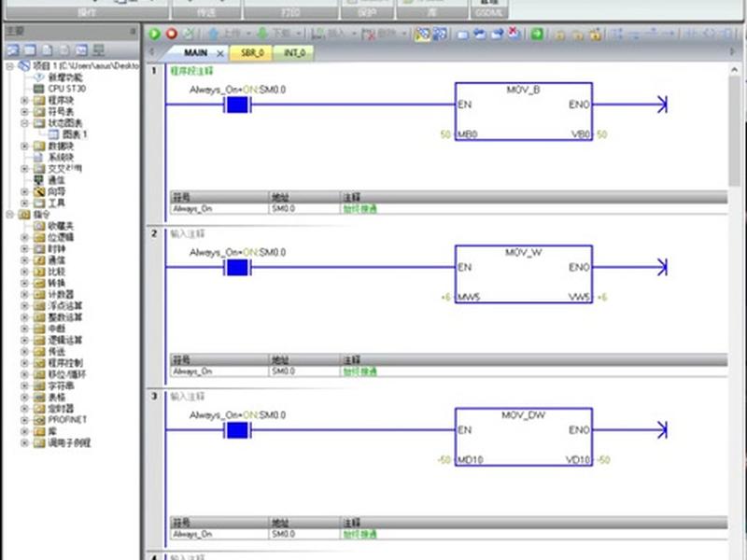Click the Upload (上传) blue arrow icon
747x560 pixels.
(214, 34)
